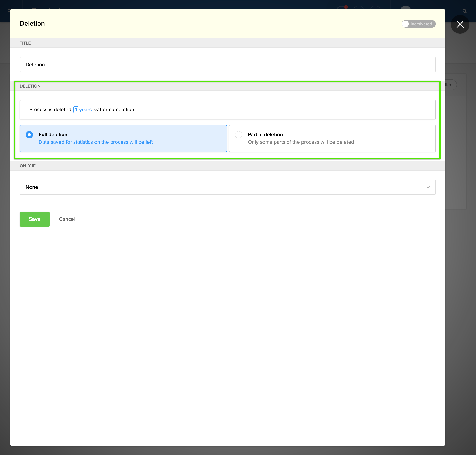Click the Deletion heading in dialog header
This screenshot has width=476, height=455.
click(32, 24)
